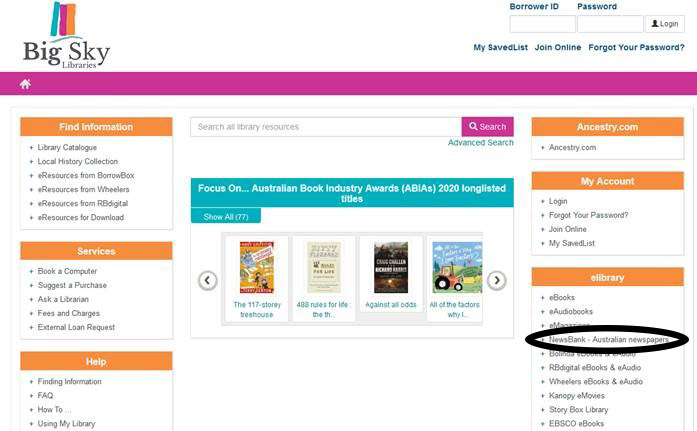Open eAudiobooks in elibrary panel

pyautogui.click(x=571, y=311)
